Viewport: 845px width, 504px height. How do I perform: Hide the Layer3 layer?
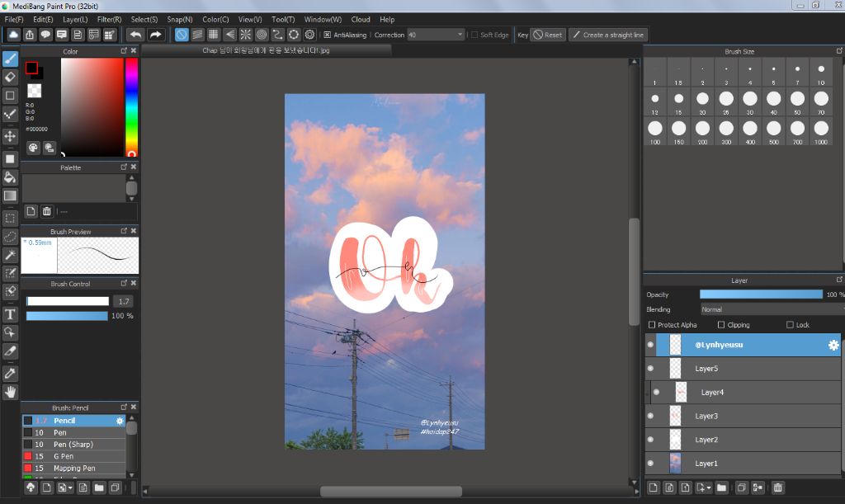tap(650, 416)
